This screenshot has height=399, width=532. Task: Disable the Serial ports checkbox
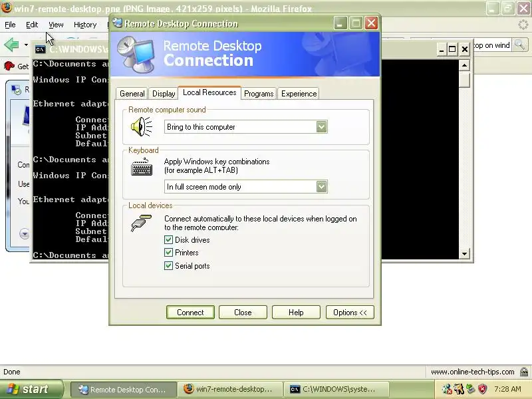click(169, 265)
